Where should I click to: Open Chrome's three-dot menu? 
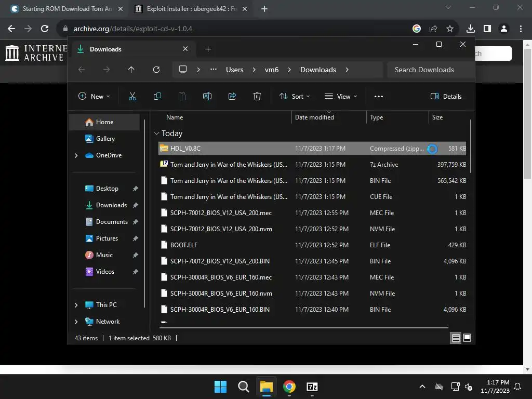(521, 29)
